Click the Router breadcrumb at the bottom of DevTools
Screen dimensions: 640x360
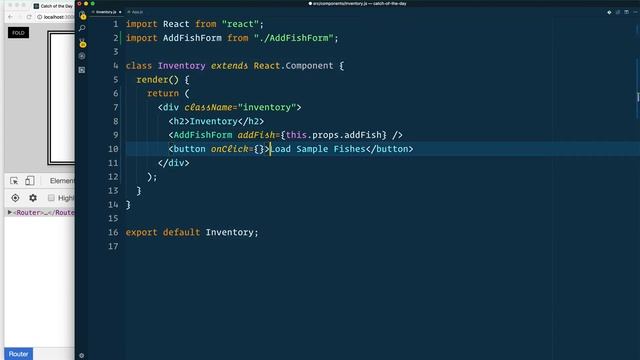coord(18,354)
